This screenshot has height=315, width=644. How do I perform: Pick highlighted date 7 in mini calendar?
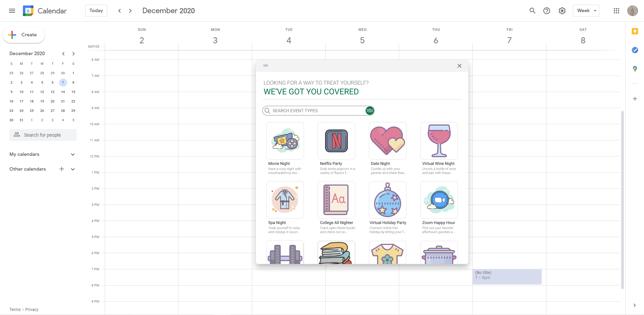click(63, 82)
